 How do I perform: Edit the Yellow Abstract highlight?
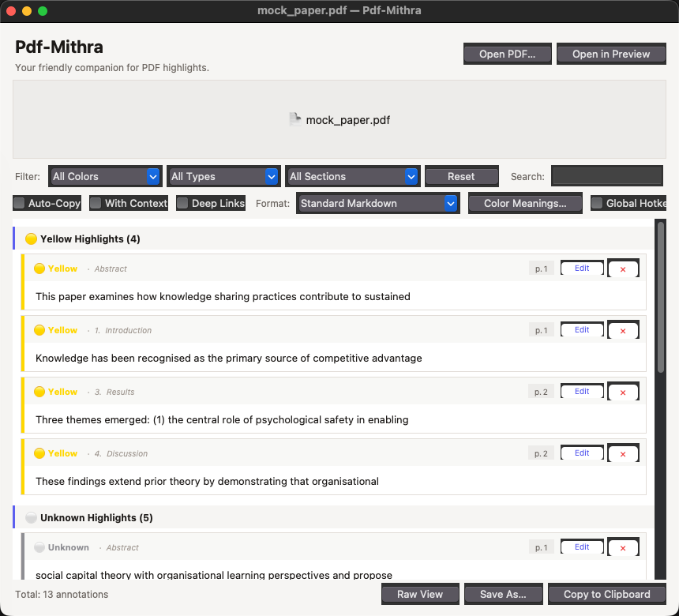point(582,269)
